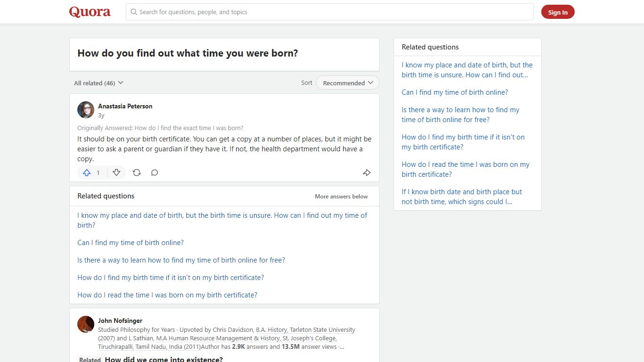644x362 pixels.
Task: Click 'St. Joseph's College' credential link
Action: [x=309, y=338]
